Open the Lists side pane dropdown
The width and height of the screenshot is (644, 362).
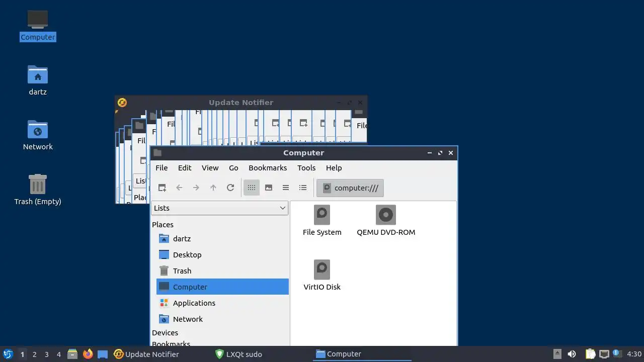tap(220, 208)
